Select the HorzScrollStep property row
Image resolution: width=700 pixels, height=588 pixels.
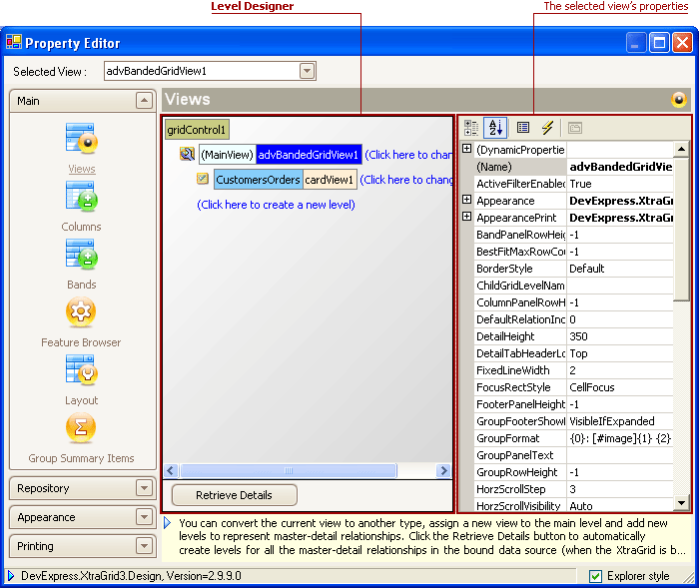[574, 489]
